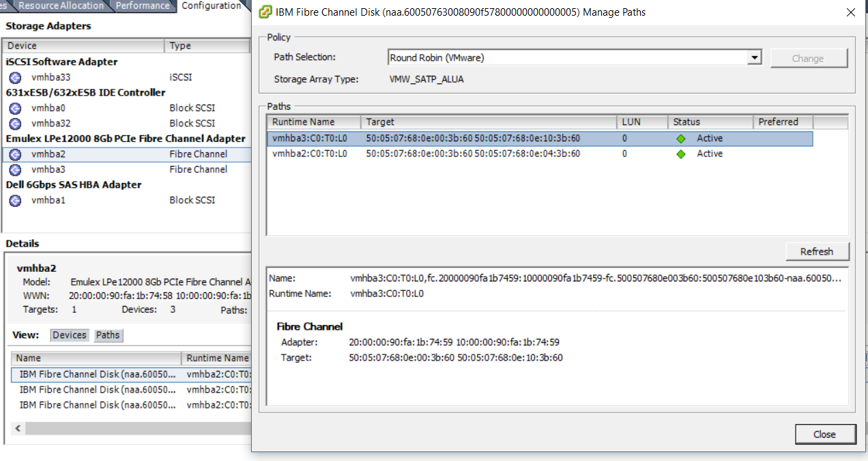The height and width of the screenshot is (461, 868).
Task: Sort paths by Target column header
Action: 489,122
